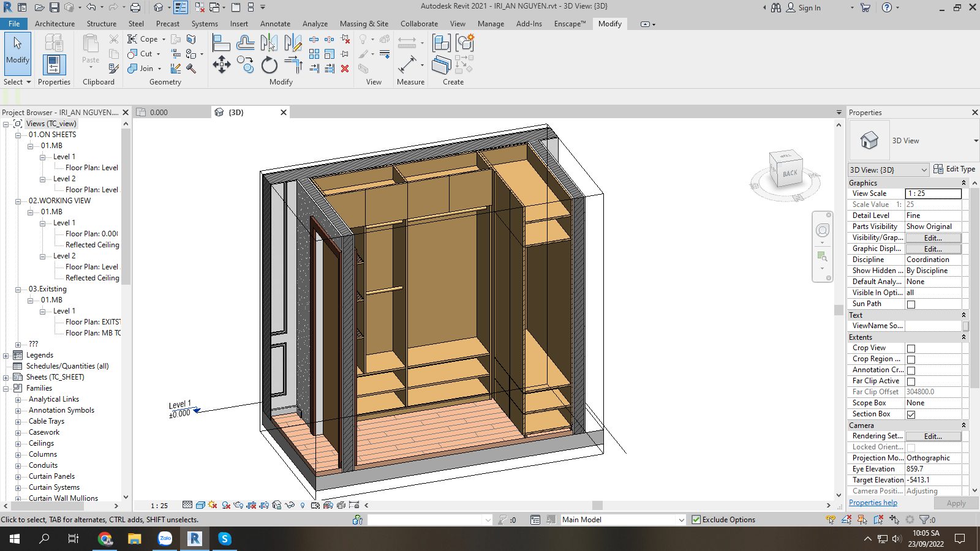Image resolution: width=980 pixels, height=551 pixels.
Task: Open Zalo from the taskbar
Action: tap(165, 539)
